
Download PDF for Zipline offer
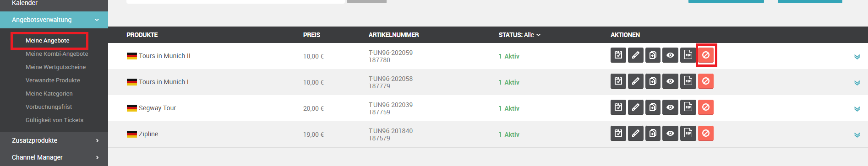pyautogui.click(x=688, y=134)
